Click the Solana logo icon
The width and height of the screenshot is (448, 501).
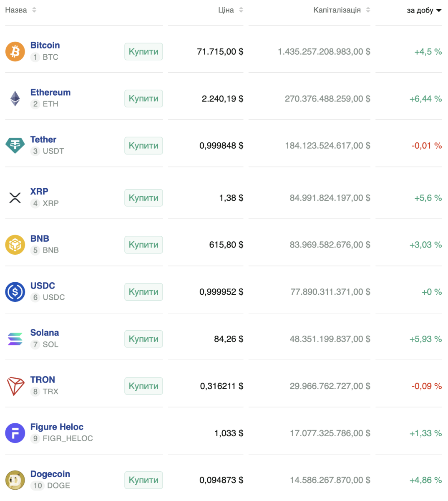click(15, 339)
